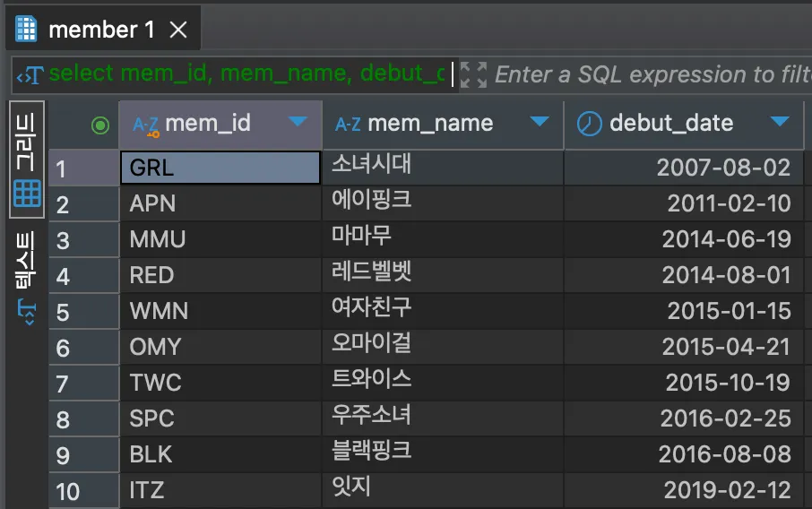Select the 오마이걸 cell
The image size is (812, 509).
443,348
